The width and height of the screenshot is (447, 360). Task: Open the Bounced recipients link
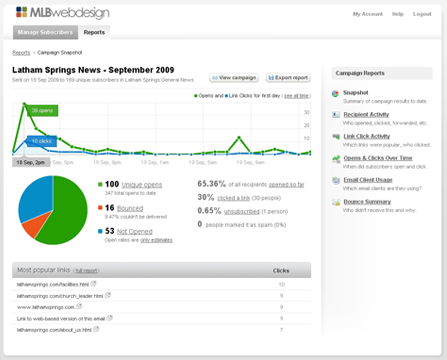(x=130, y=208)
